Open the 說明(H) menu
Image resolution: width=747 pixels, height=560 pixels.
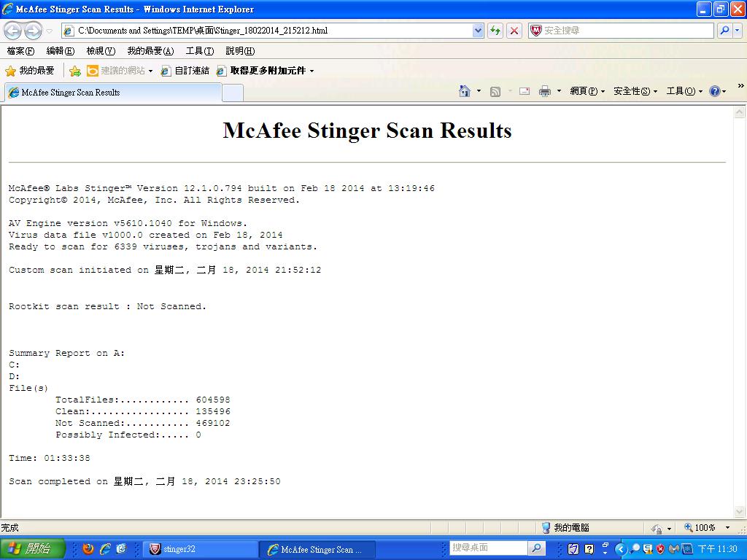pyautogui.click(x=240, y=51)
